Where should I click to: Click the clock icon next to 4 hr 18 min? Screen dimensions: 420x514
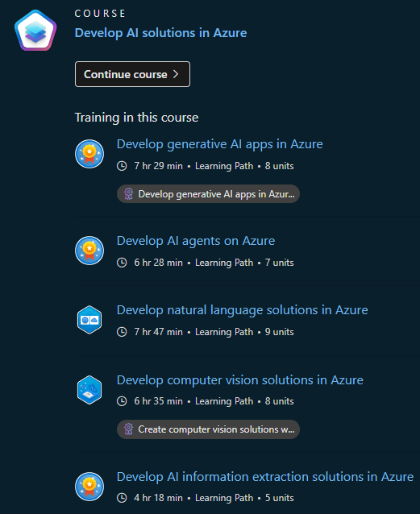coord(122,498)
